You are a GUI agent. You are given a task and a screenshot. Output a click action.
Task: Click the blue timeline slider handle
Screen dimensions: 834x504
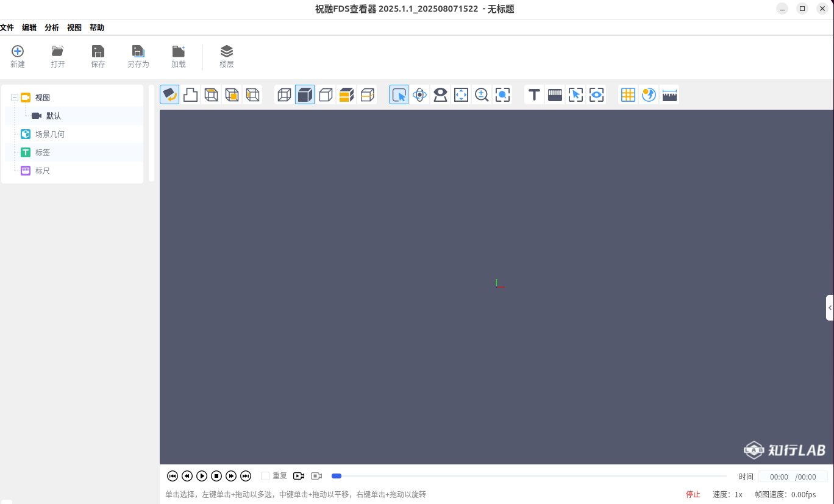(337, 476)
